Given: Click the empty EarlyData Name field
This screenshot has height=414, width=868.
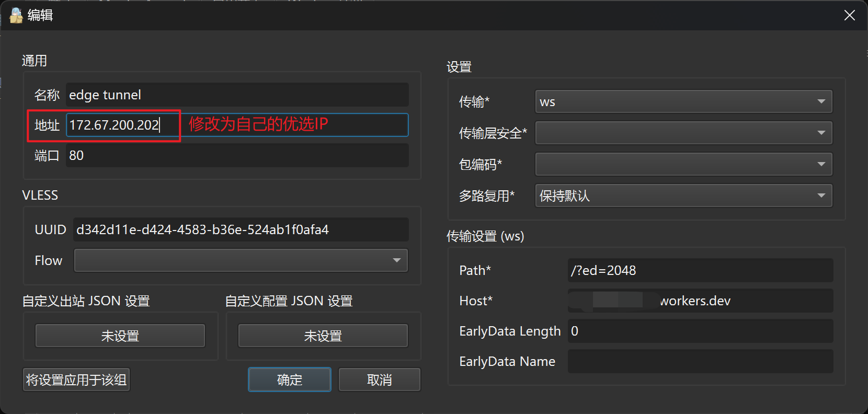Looking at the screenshot, I should pyautogui.click(x=701, y=361).
